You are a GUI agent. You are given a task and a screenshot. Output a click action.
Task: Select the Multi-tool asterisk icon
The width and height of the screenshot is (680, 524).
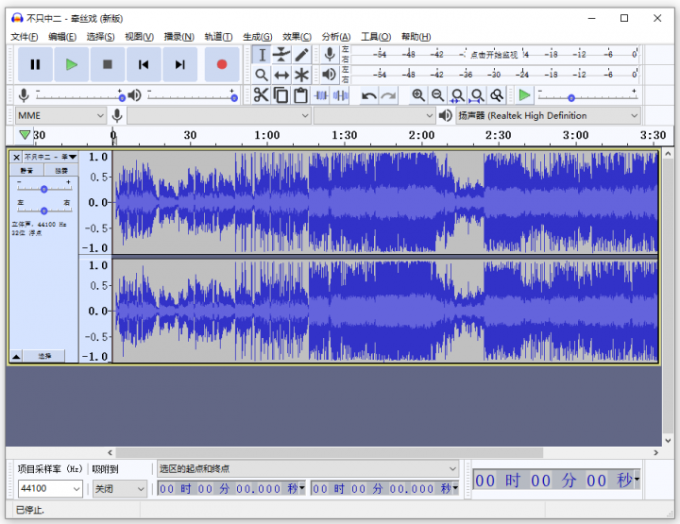pos(301,75)
